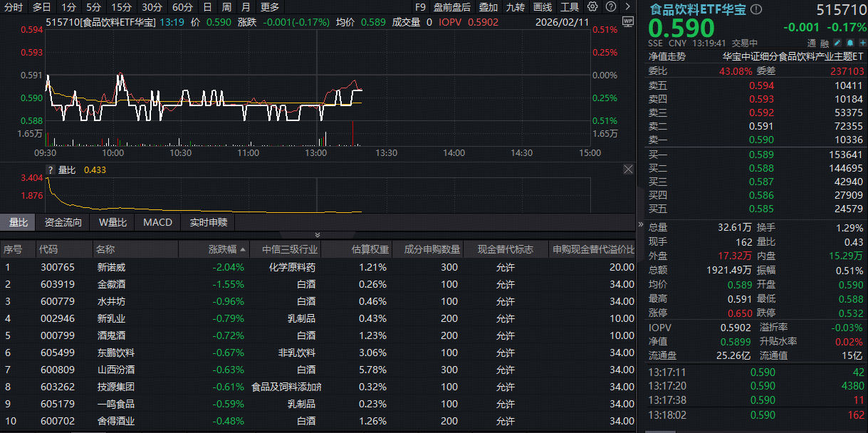Click the WP screen icon on chart
Viewport: 868px width, 433px height.
point(627,21)
